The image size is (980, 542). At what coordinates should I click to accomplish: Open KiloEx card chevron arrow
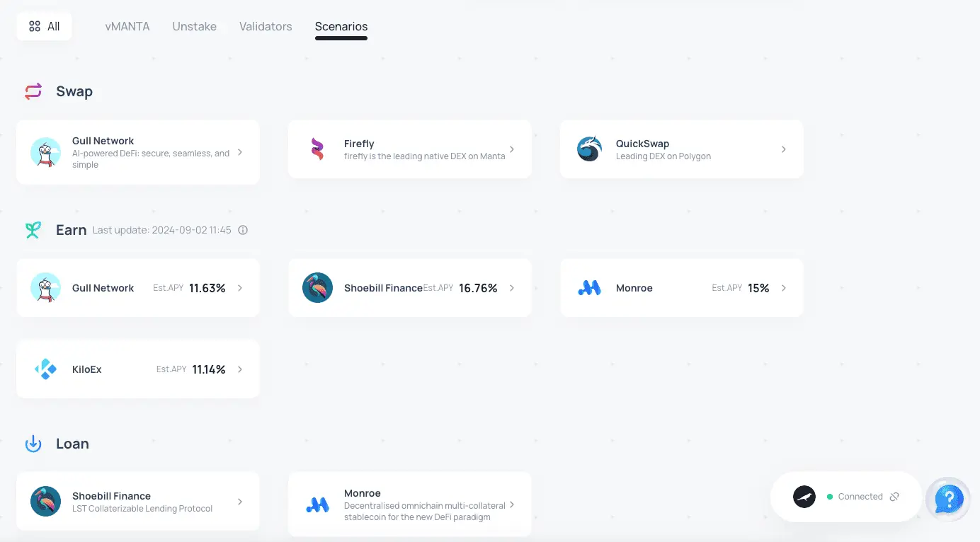(x=240, y=369)
